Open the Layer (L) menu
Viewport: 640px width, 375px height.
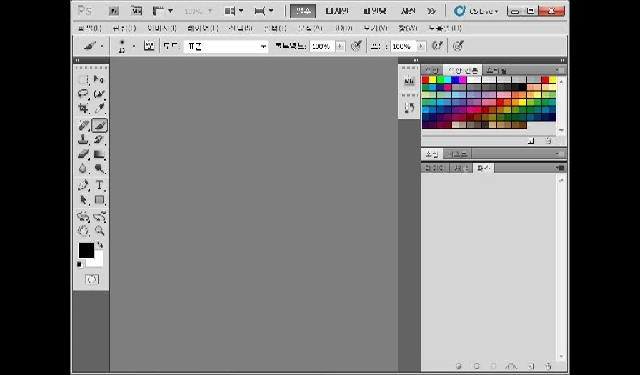tap(202, 28)
